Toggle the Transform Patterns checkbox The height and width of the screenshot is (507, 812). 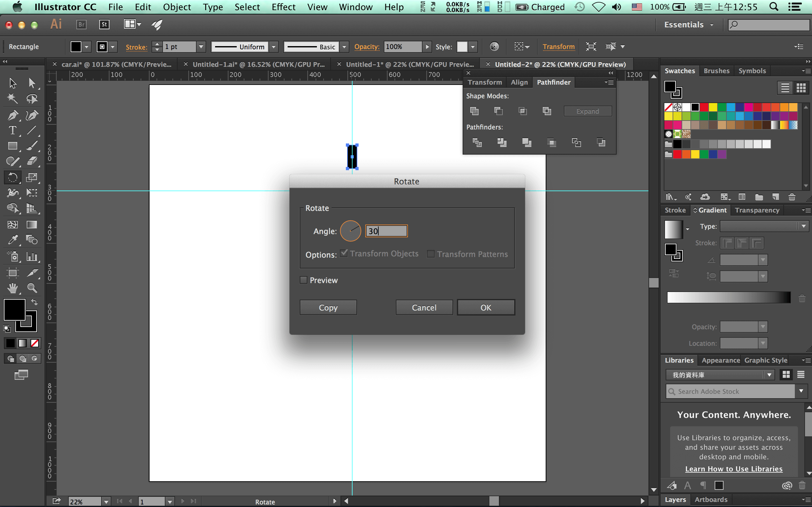pos(430,254)
